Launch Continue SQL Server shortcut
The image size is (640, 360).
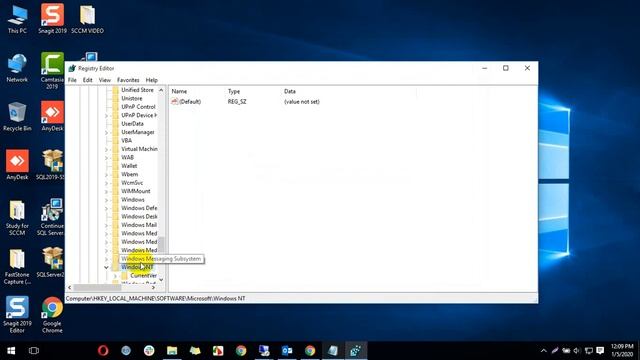pyautogui.click(x=52, y=217)
